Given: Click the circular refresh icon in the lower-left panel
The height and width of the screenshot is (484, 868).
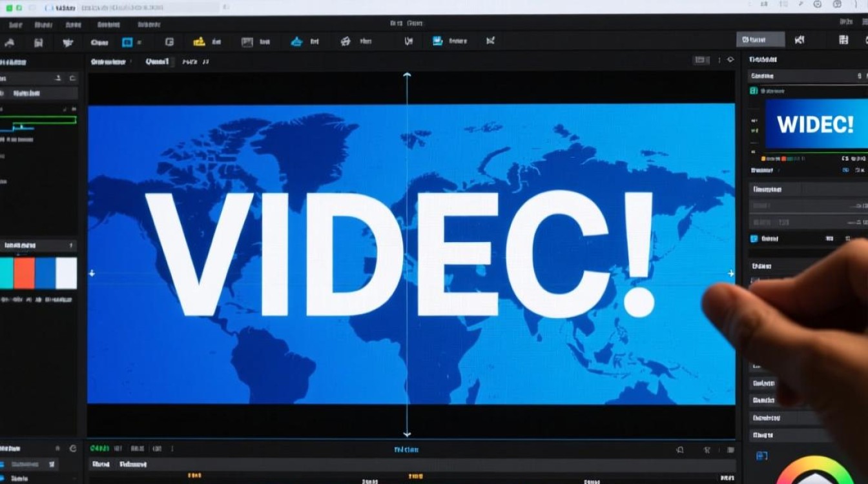Looking at the screenshot, I should point(73,448).
